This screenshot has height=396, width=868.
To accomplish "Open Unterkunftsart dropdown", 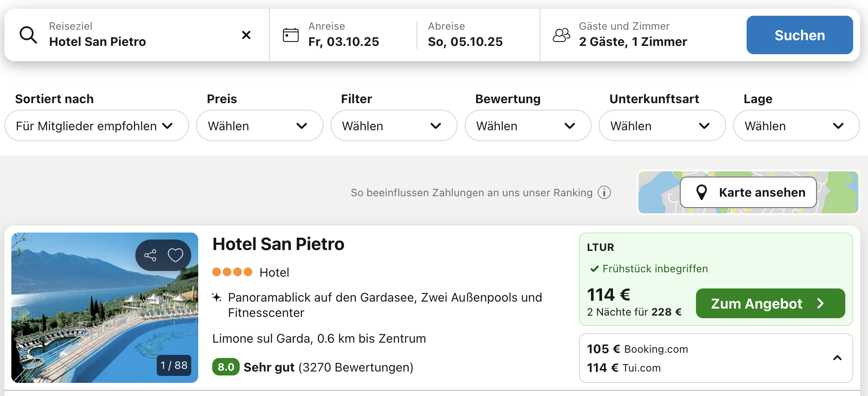I will [x=662, y=126].
